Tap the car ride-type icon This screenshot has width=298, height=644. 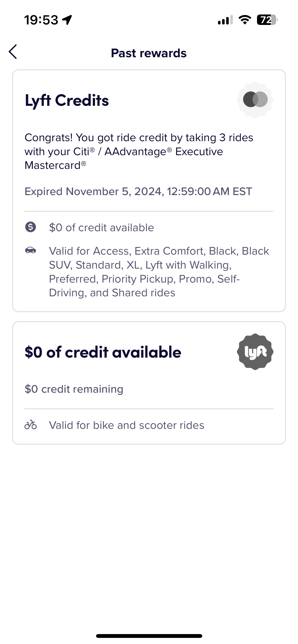pyautogui.click(x=31, y=250)
